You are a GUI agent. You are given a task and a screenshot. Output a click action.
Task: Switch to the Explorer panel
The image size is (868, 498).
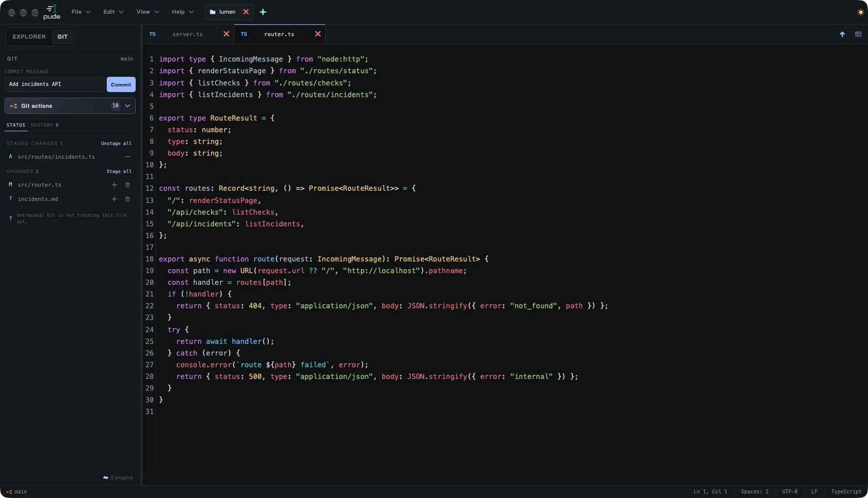(x=29, y=37)
